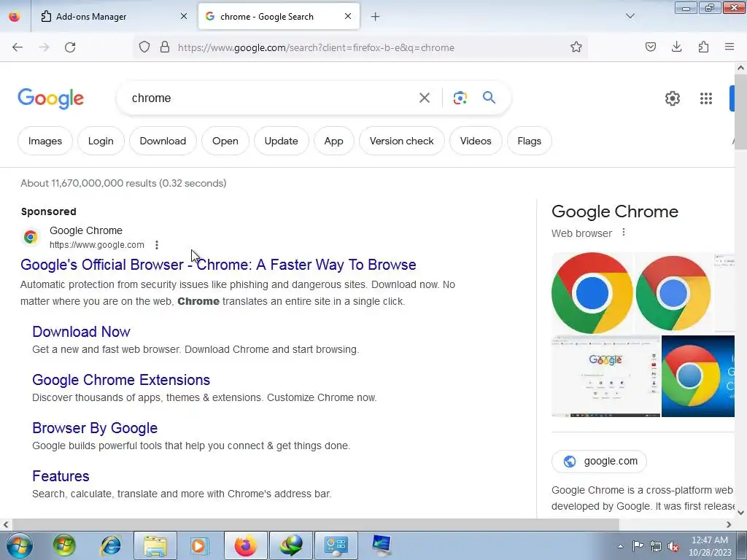
Task: Open Google Chrome Extensions link
Action: coord(121,379)
